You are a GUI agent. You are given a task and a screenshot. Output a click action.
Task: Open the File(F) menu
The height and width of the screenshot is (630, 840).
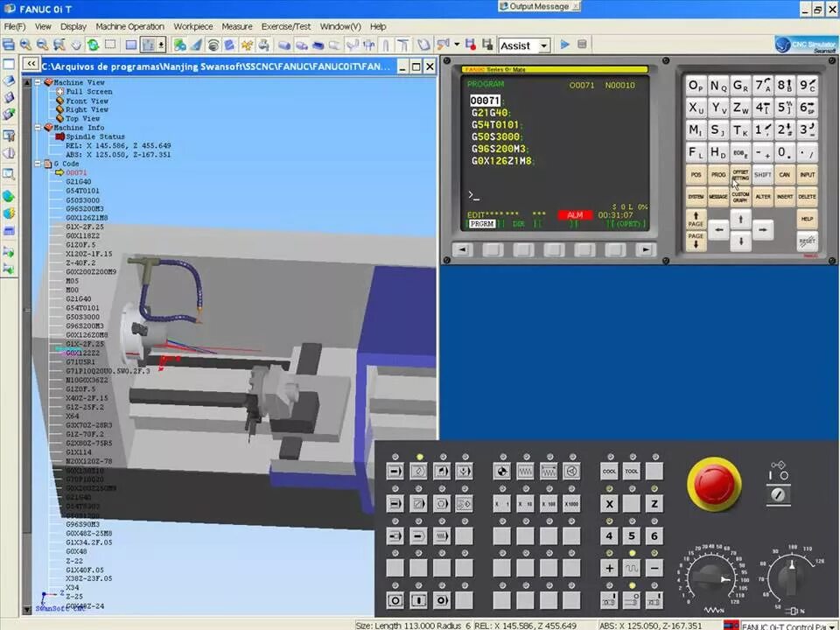tap(15, 26)
